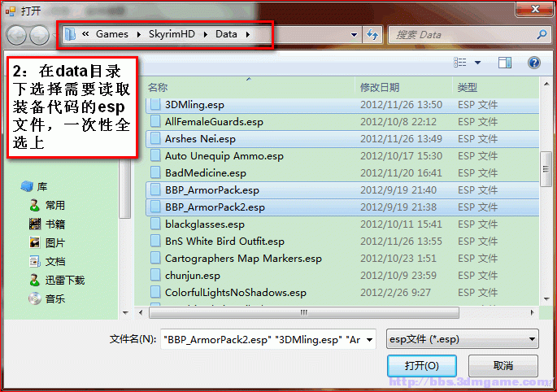Click the horizontal scrollbar thumb
557x392 pixels.
tap(304, 313)
